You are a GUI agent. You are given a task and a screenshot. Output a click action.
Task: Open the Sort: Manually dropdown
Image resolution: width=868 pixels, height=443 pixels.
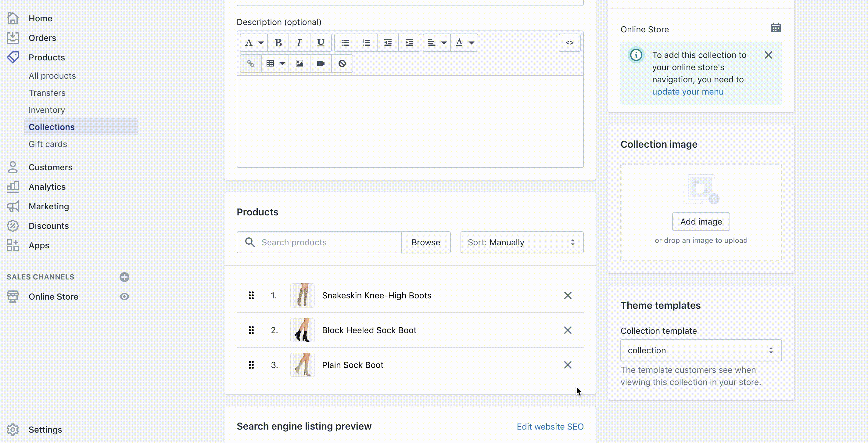click(522, 243)
